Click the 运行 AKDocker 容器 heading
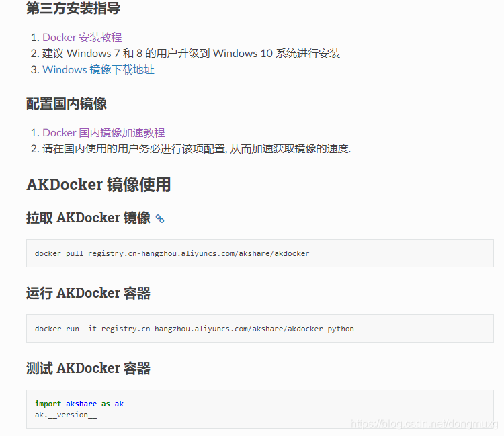This screenshot has height=436, width=504. 88,293
